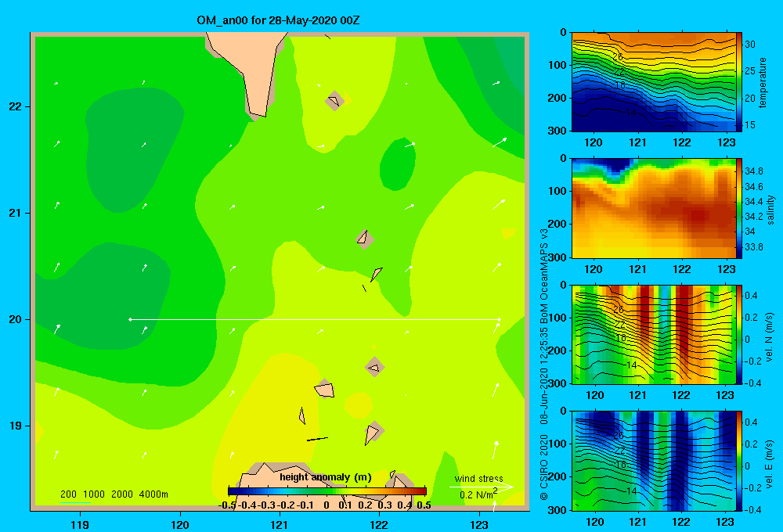783x532 pixels.
Task: Click the vel. N color scale bar
Action: 739,334
